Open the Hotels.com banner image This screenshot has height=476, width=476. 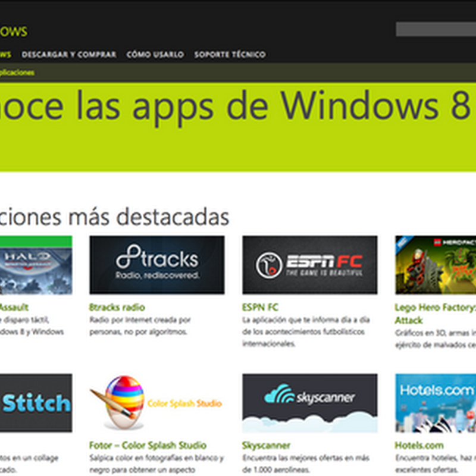pyautogui.click(x=436, y=403)
